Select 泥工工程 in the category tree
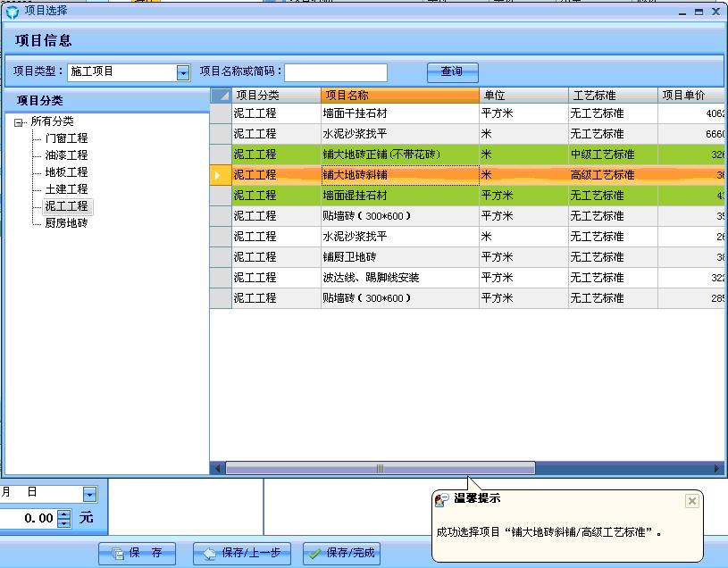This screenshot has width=728, height=568. point(67,205)
